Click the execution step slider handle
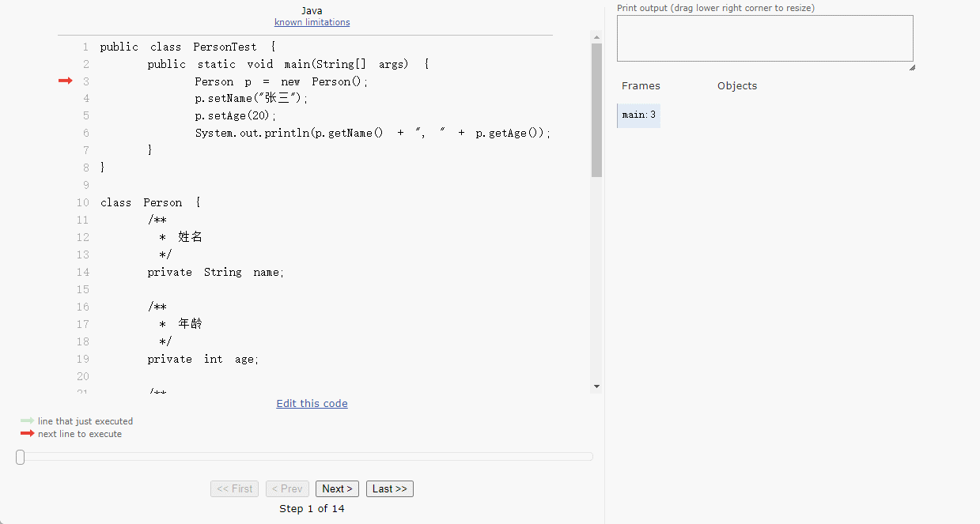 click(21, 457)
